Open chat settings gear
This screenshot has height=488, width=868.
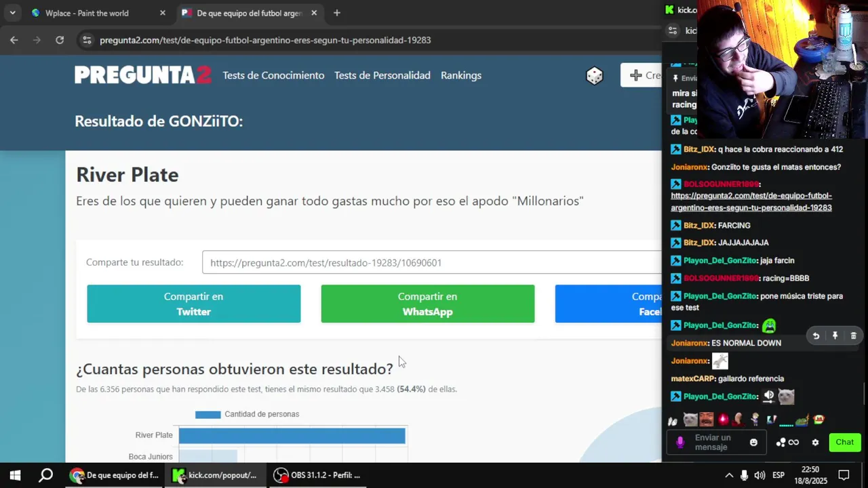point(815,443)
